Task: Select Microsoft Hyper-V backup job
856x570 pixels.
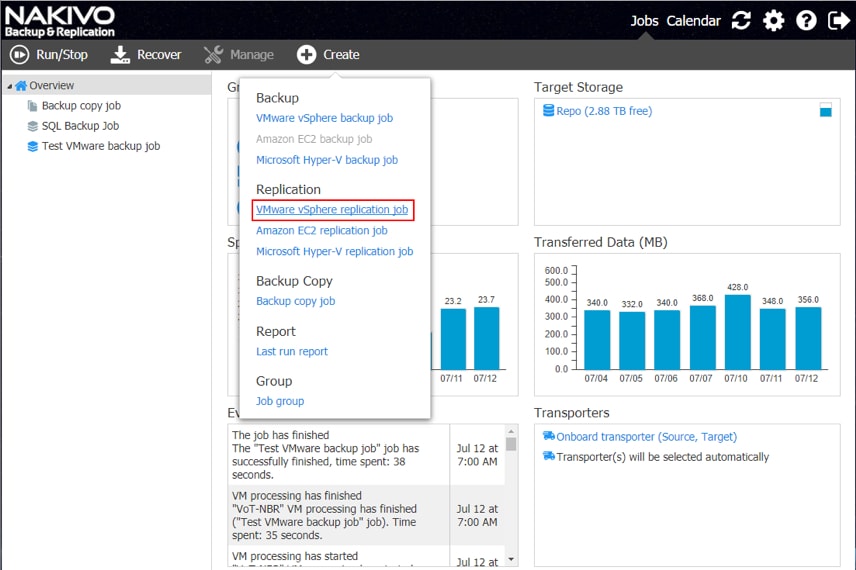Action: tap(326, 160)
